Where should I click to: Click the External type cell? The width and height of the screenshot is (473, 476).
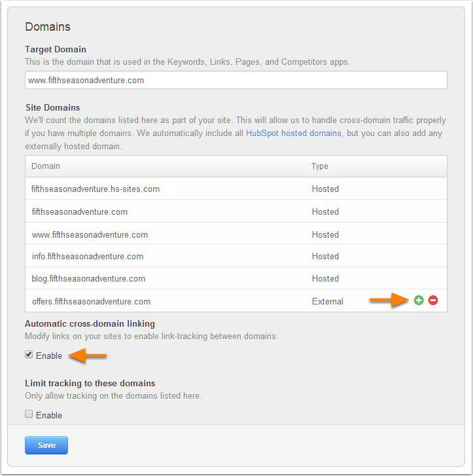pyautogui.click(x=328, y=301)
